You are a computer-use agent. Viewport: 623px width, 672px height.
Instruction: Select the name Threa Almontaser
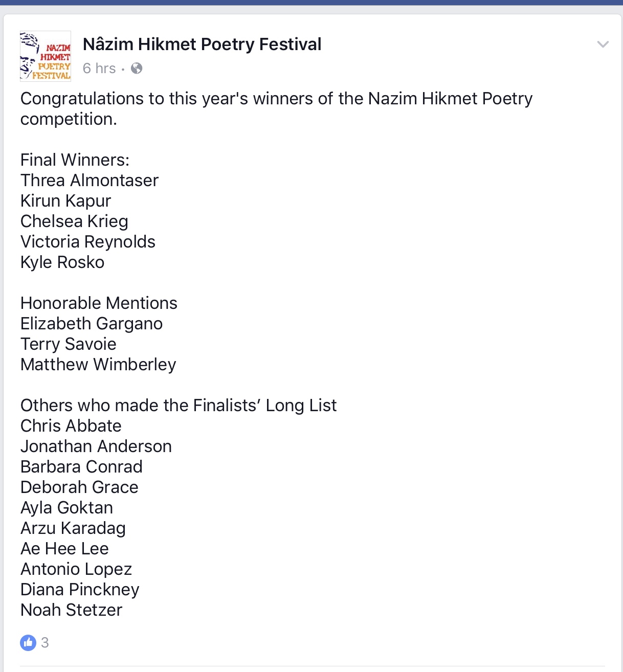tap(90, 181)
